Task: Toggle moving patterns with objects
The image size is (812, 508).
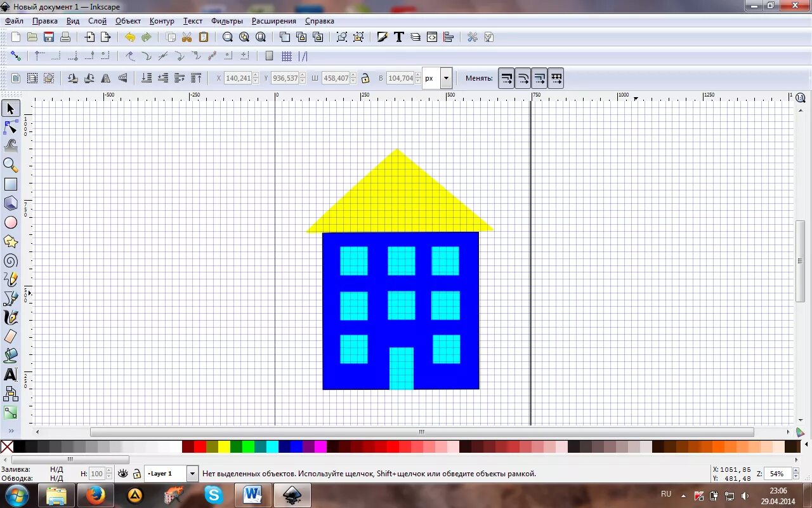Action: pos(556,78)
